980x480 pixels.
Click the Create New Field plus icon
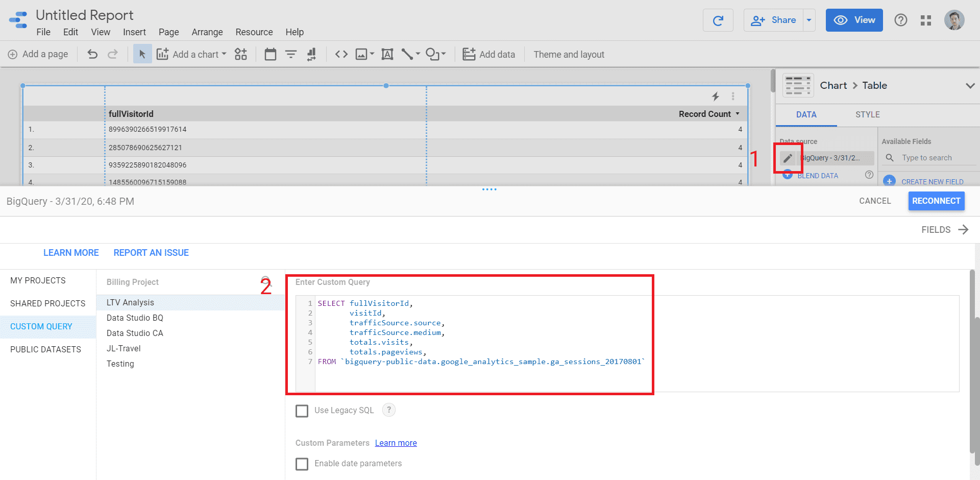pyautogui.click(x=889, y=181)
